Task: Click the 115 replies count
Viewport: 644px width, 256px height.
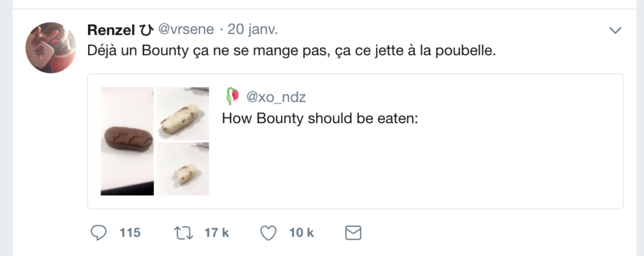Action: coord(129,233)
